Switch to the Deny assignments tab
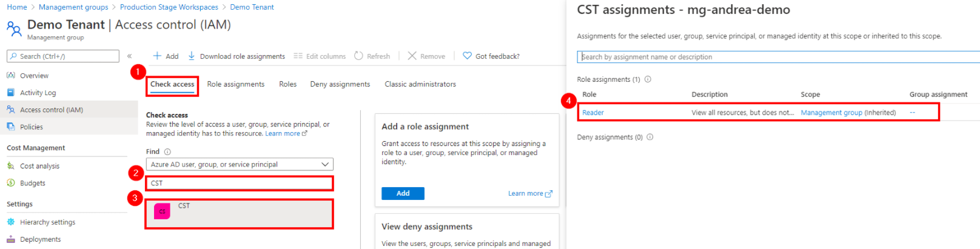Viewport: 980px width, 249px height. (x=340, y=84)
